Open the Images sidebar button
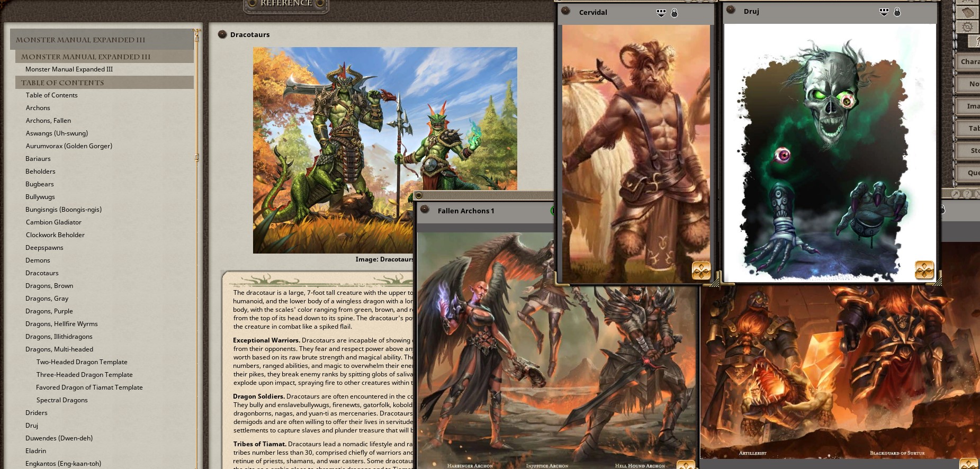 coord(968,106)
